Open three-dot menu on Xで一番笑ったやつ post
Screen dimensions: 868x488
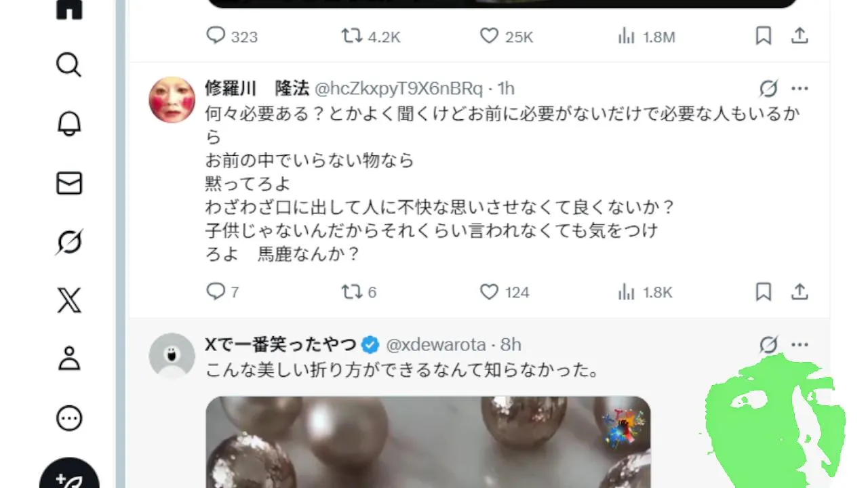[800, 345]
